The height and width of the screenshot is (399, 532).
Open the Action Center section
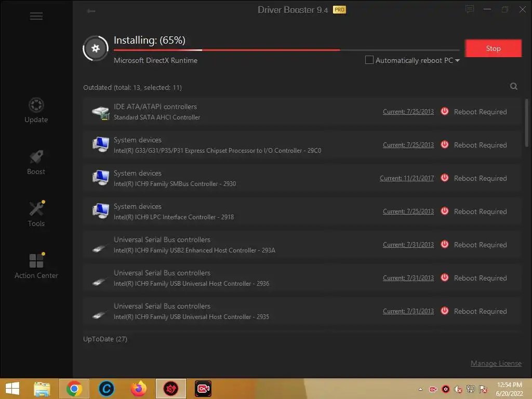point(36,266)
